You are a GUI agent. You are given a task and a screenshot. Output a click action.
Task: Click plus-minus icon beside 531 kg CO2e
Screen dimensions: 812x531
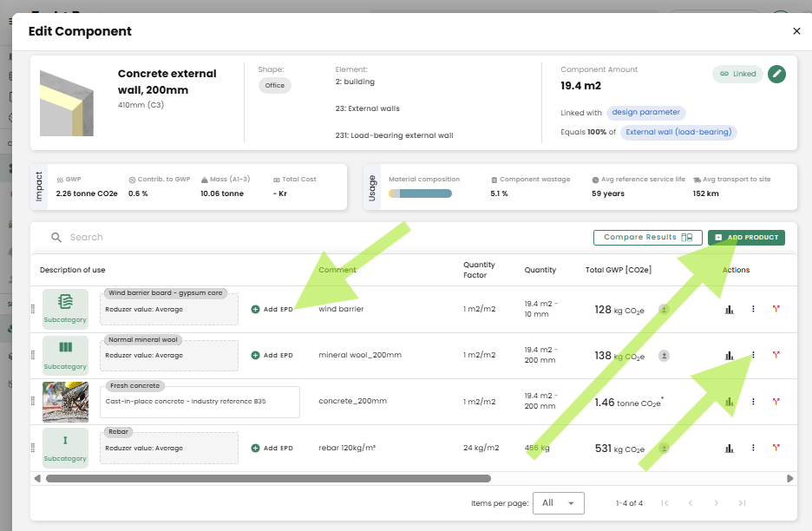pos(664,449)
